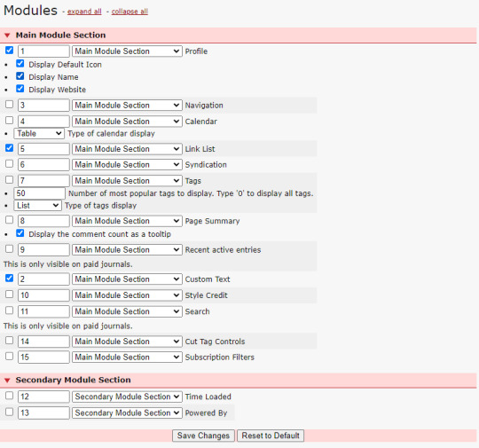Screen dimensions: 479x448
Task: Click the Style Credit order field
Action: 43,295
